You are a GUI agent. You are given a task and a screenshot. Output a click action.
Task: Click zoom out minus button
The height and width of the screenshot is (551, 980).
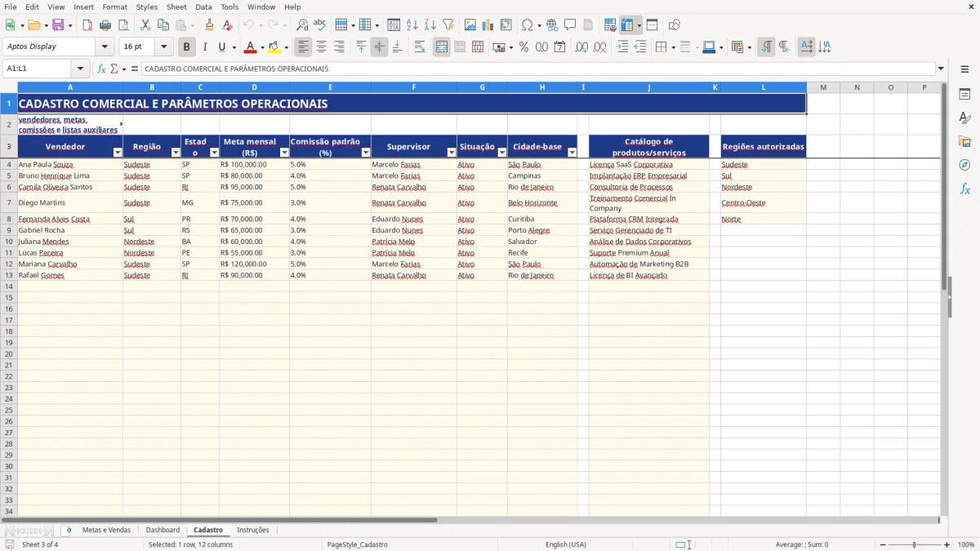883,544
